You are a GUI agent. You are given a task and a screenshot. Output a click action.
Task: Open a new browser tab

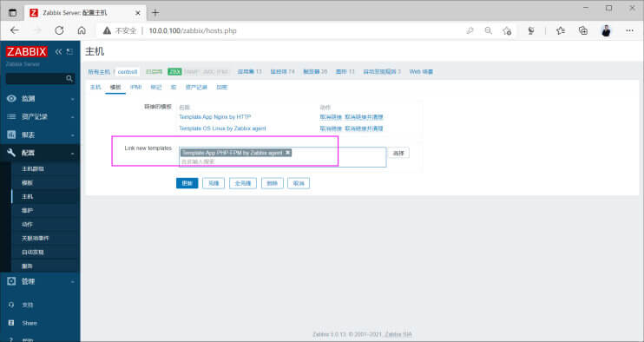tap(155, 13)
